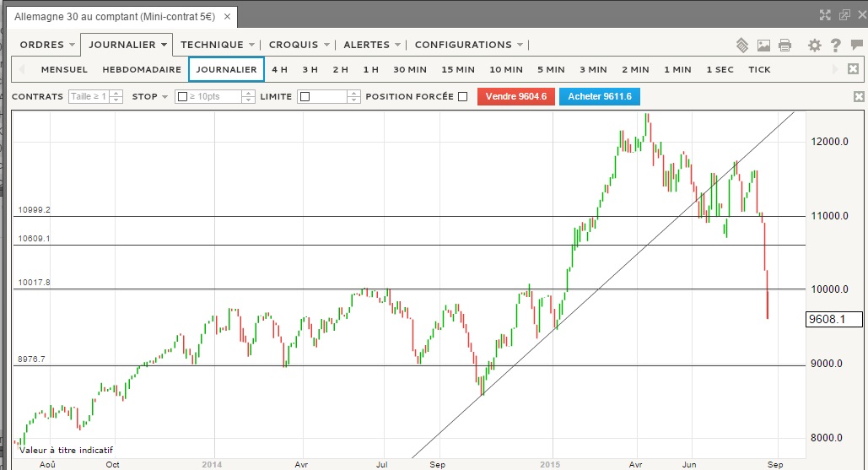Click the fullscreen expand arrows icon

tap(826, 14)
